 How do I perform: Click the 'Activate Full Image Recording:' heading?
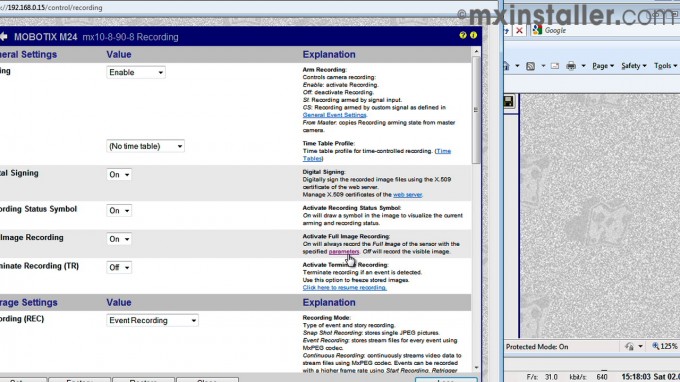pyautogui.click(x=346, y=236)
